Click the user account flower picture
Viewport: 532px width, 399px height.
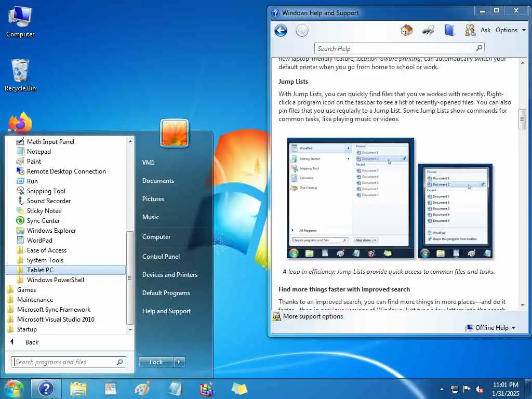[175, 133]
